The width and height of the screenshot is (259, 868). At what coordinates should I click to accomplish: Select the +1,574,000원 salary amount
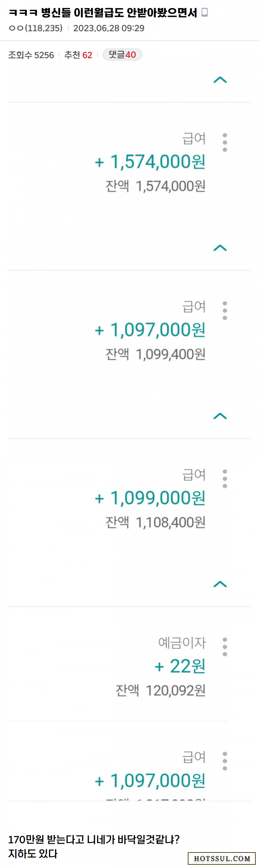(x=150, y=161)
